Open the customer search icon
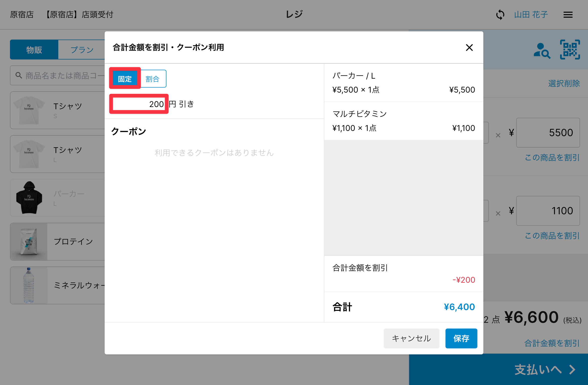The height and width of the screenshot is (385, 588). pos(542,51)
